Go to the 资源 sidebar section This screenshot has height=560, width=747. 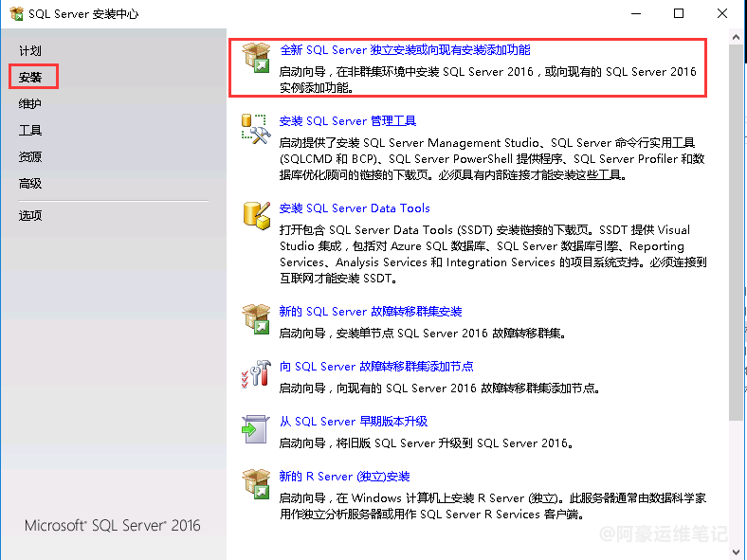coord(30,156)
